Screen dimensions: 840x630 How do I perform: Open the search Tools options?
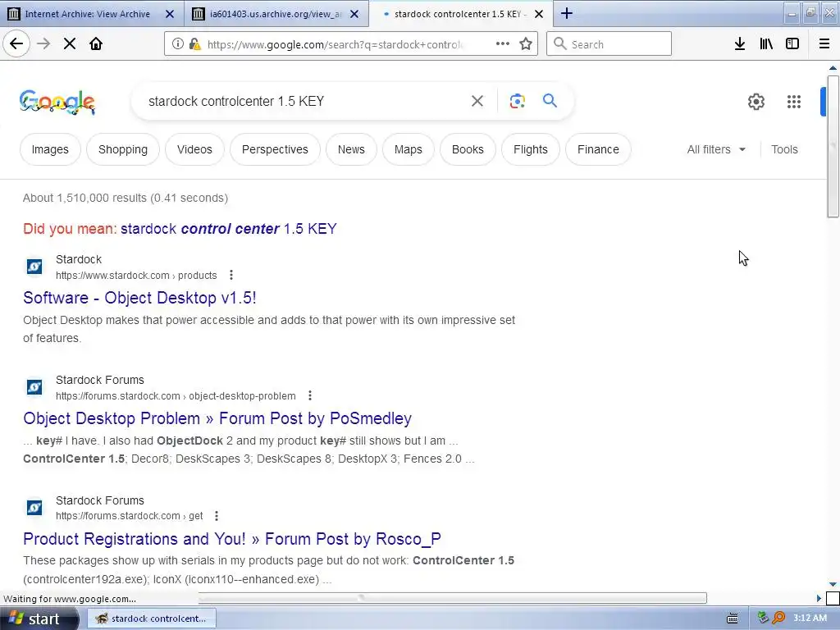pos(784,149)
